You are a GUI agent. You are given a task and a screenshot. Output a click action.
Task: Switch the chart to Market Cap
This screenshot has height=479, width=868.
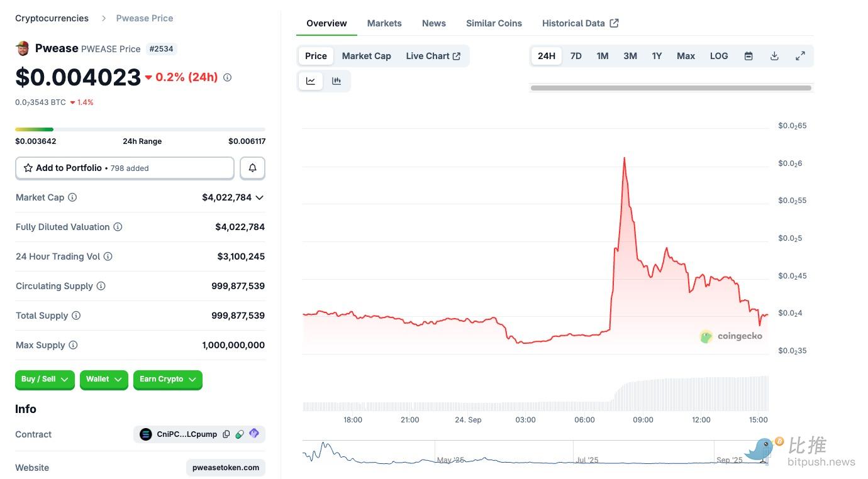tap(366, 56)
